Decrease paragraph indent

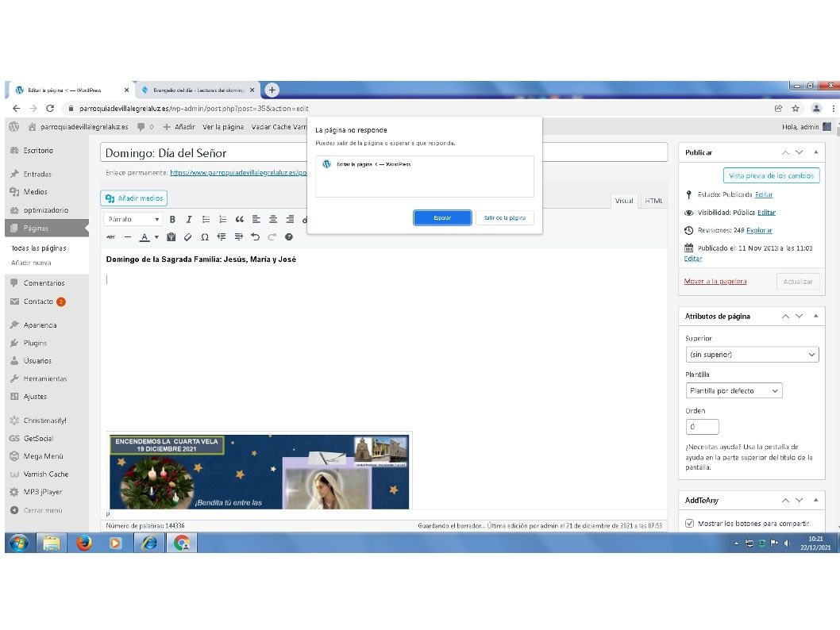pos(222,236)
